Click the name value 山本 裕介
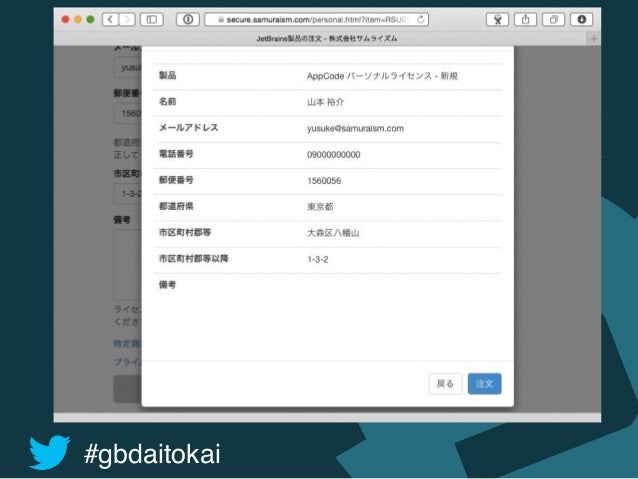 point(326,102)
